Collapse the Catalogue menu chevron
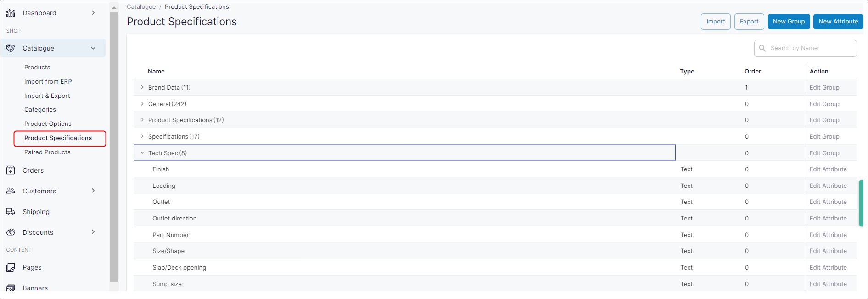868x299 pixels. click(x=93, y=48)
